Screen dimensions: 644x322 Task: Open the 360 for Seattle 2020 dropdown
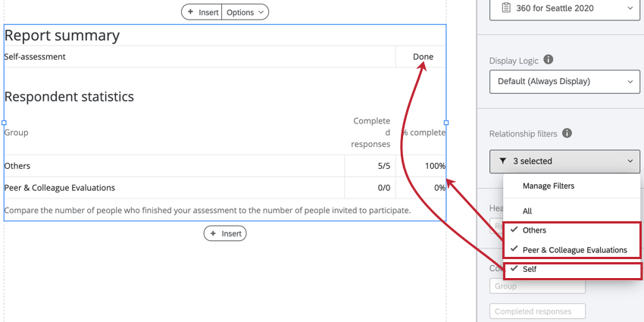[564, 9]
